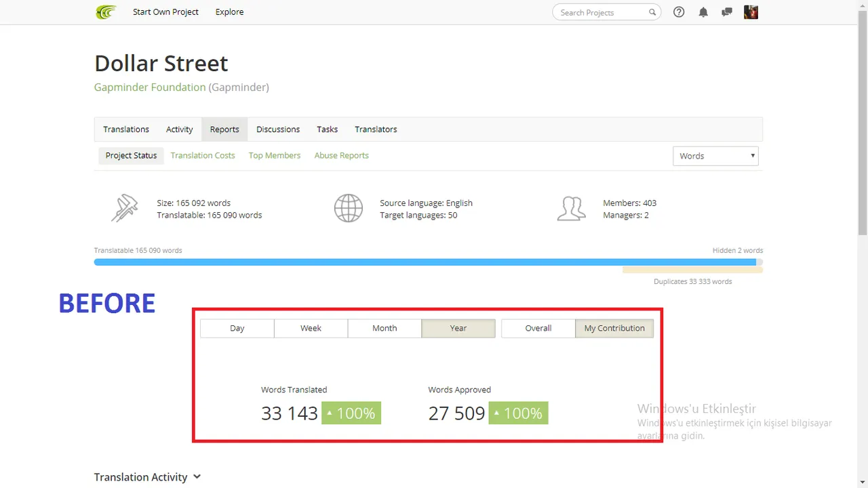Viewport: 868px width, 488px height.
Task: Click the search magnifier icon
Action: [x=652, y=12]
